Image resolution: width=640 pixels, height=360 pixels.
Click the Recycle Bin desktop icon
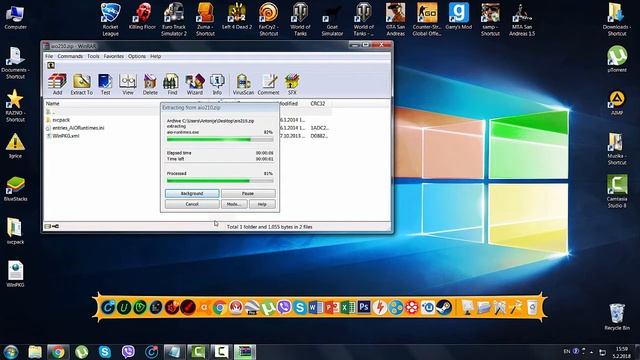tap(617, 317)
